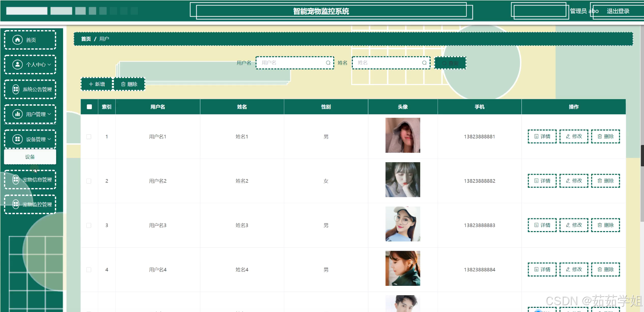Click the 女 gender cell in row 2

(x=326, y=181)
